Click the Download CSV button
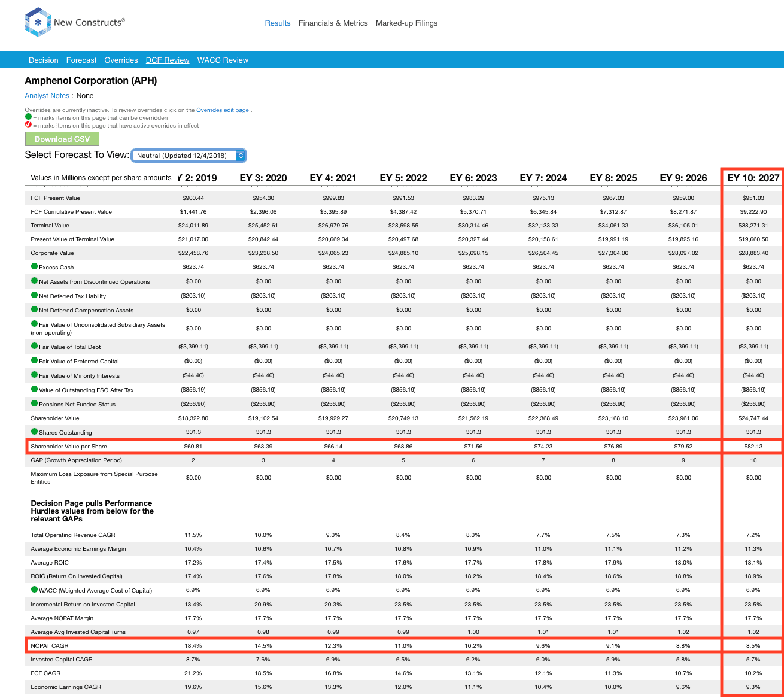The image size is (784, 698). [62, 139]
